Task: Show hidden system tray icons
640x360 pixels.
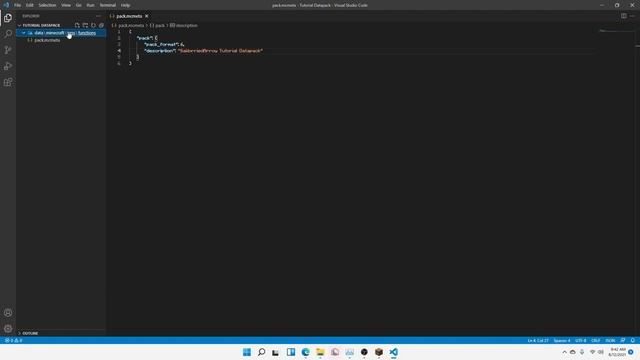Action: click(x=564, y=352)
